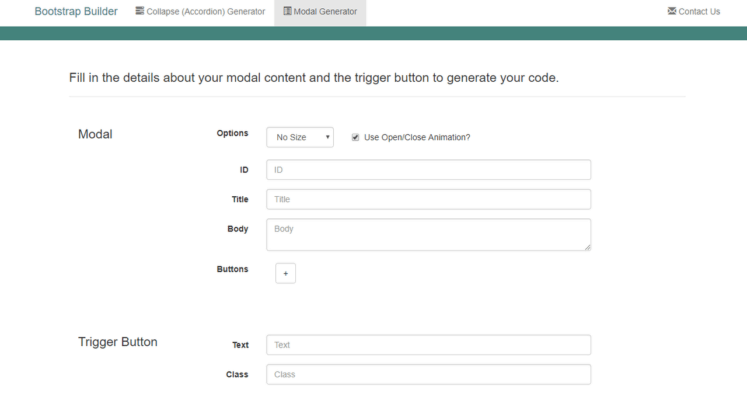Image resolution: width=747 pixels, height=396 pixels.
Task: Focus the modal ID input field
Action: 429,170
